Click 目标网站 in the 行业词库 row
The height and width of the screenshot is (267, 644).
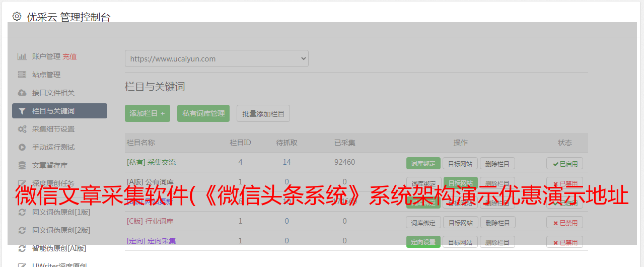pyautogui.click(x=461, y=222)
